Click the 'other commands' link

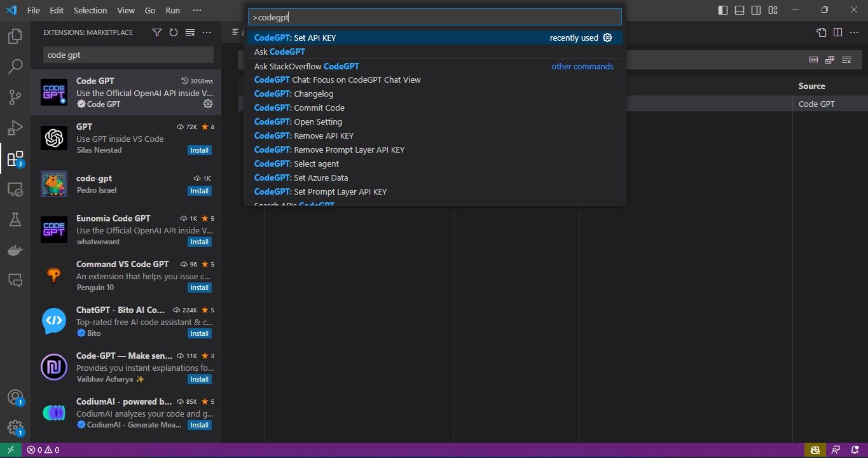[x=582, y=66]
